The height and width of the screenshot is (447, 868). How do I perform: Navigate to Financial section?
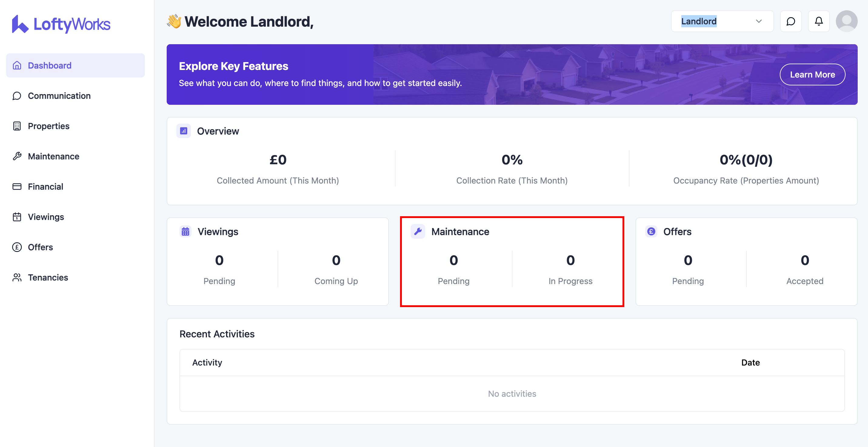[45, 187]
